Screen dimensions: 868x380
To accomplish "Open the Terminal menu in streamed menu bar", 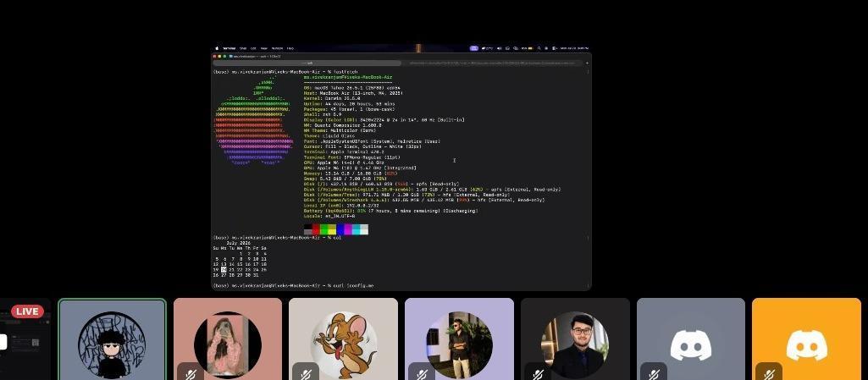I will tap(229, 48).
